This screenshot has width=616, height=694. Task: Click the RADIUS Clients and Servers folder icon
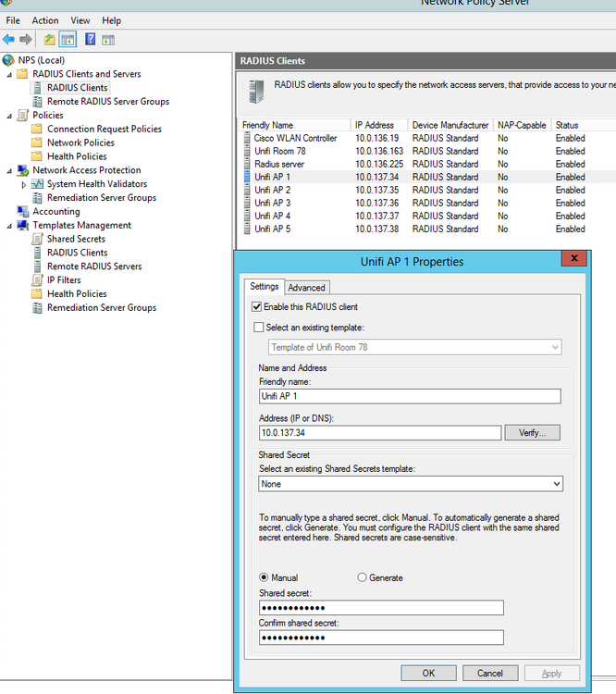coord(22,73)
